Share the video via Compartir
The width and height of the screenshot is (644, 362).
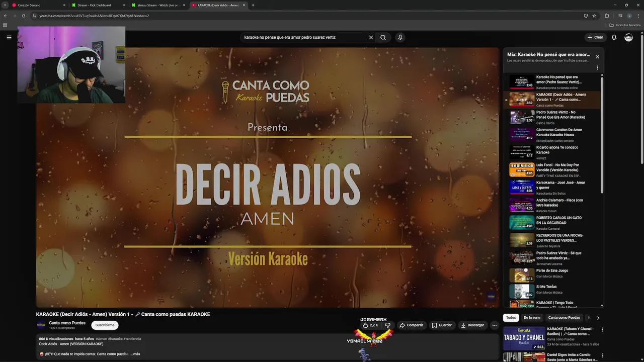point(412,325)
